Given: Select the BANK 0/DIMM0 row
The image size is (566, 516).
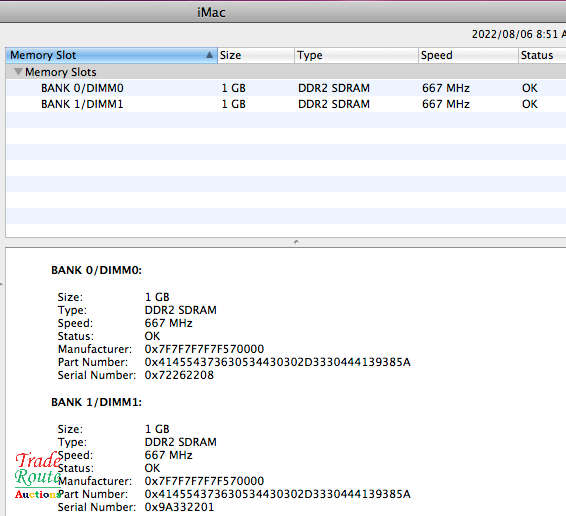Looking at the screenshot, I should (x=286, y=88).
